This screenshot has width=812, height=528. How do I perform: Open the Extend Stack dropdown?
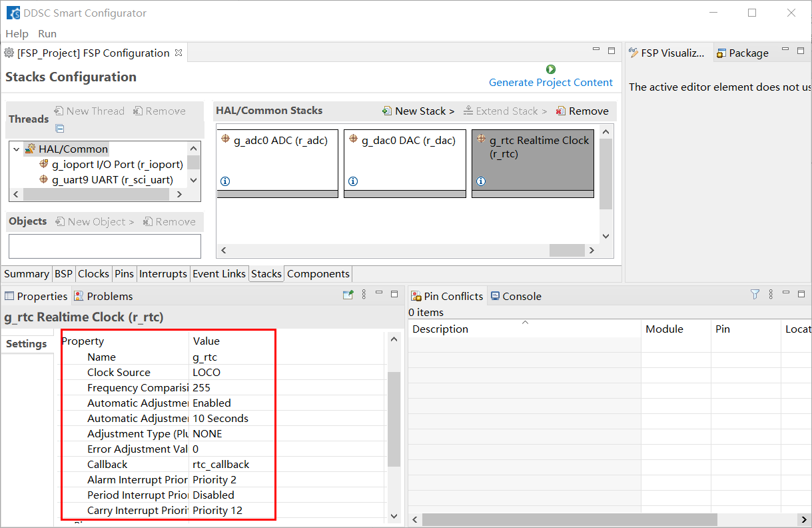point(505,111)
